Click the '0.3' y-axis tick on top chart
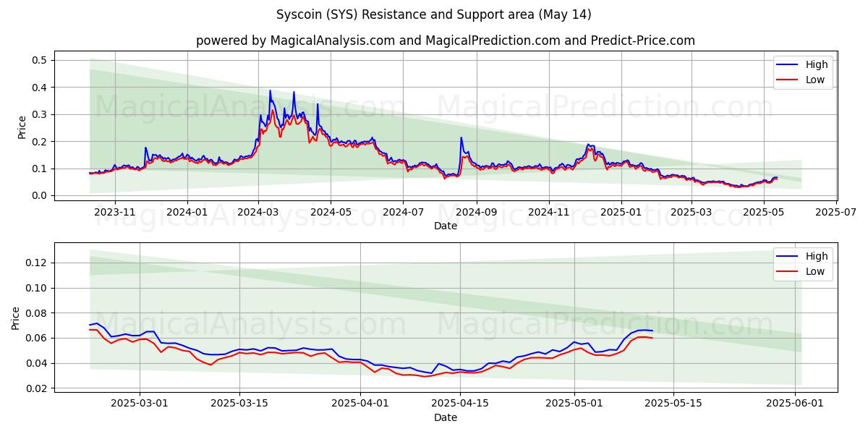This screenshot has height=434, width=868. coord(40,114)
